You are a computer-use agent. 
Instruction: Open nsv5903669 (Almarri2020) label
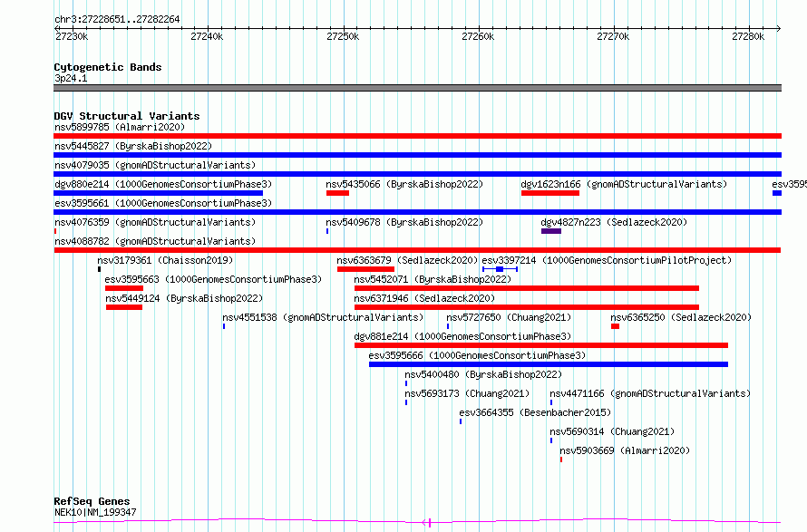625,450
